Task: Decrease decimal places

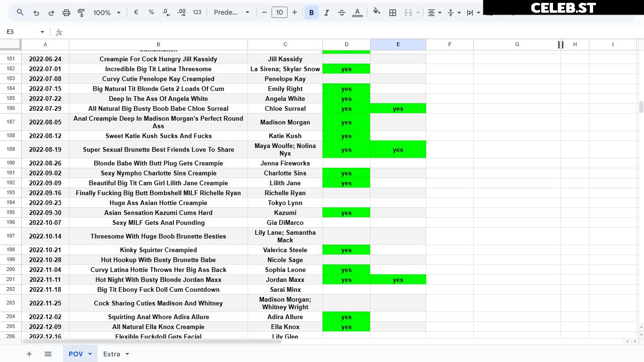Action: (166, 13)
